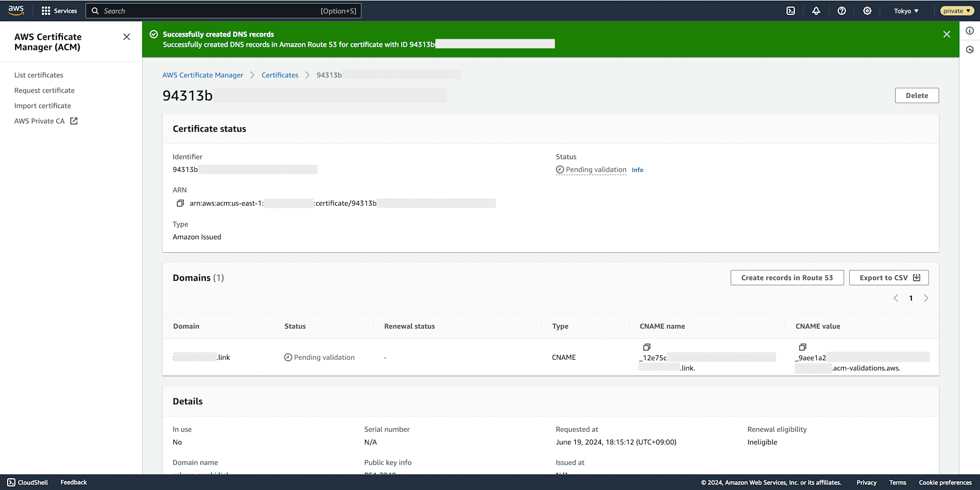980x490 pixels.
Task: Navigate to Certificates breadcrumb
Action: 280,75
